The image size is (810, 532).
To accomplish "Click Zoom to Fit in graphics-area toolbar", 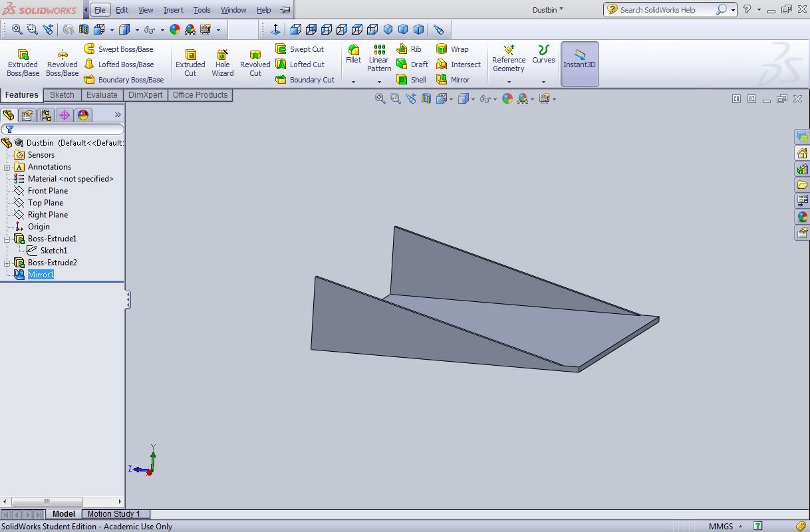I will click(x=380, y=98).
